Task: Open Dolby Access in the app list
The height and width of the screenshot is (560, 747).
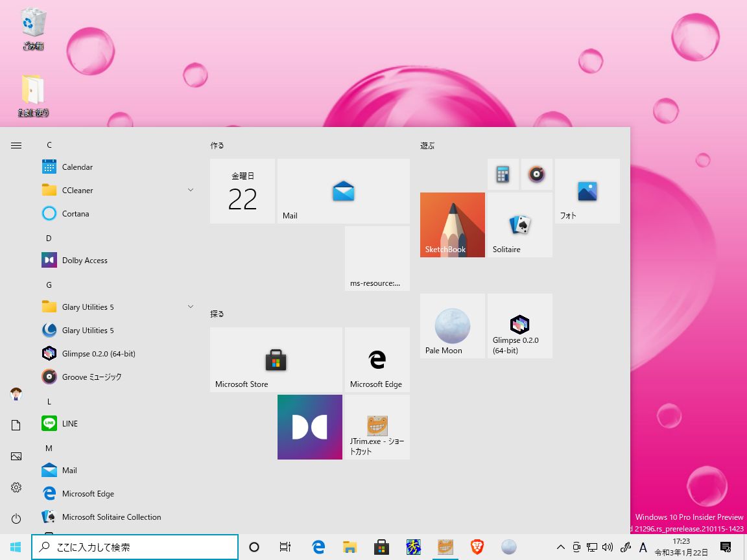Action: click(117, 260)
